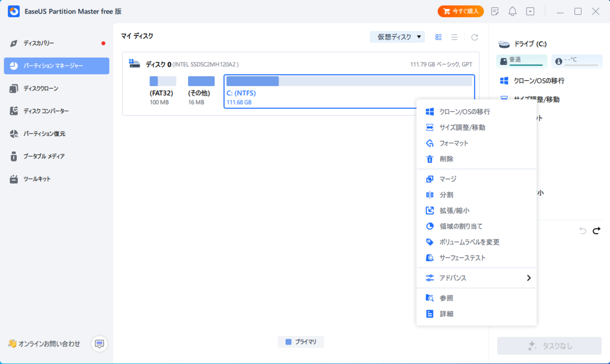
Task: Choose 分割 in context menu
Action: 476,195
